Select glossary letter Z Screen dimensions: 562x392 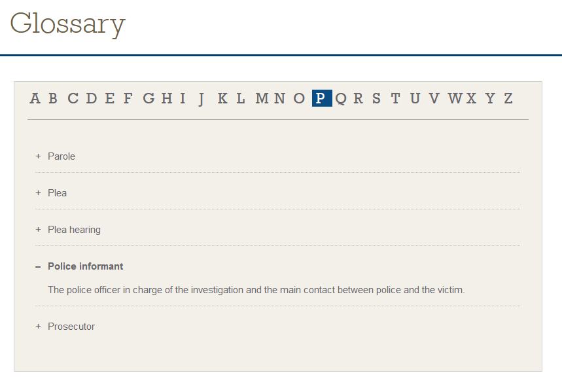(508, 98)
